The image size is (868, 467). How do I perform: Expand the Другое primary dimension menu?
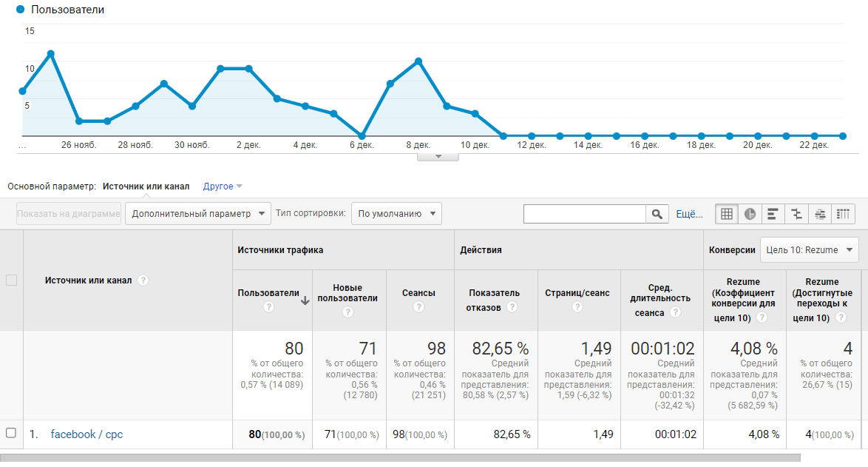point(223,187)
